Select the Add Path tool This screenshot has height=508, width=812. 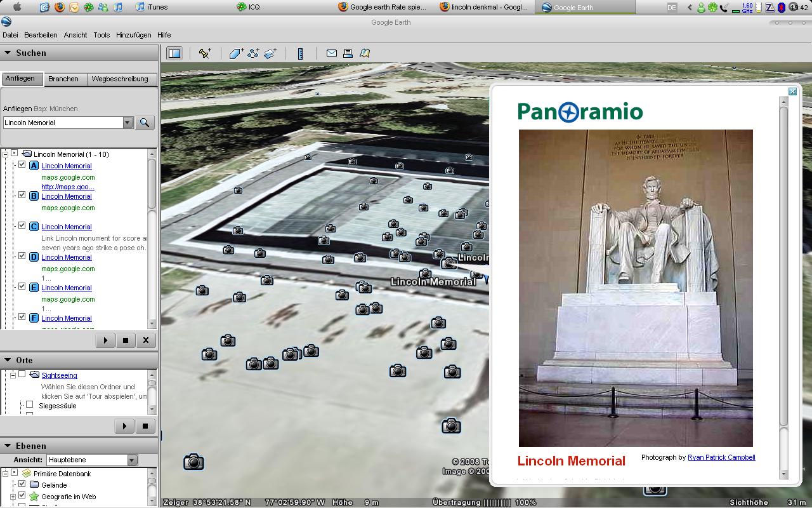[x=254, y=53]
